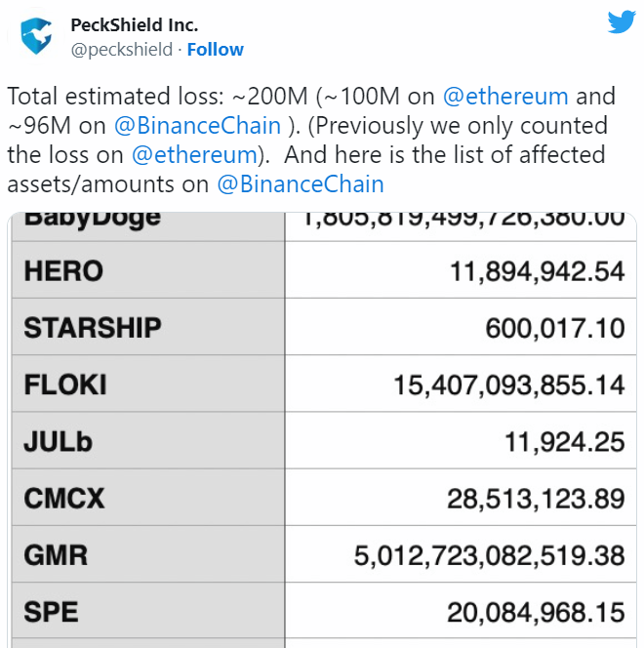Click the SPE amount 20,084,968.15
Screen dimensions: 644x648
click(536, 612)
